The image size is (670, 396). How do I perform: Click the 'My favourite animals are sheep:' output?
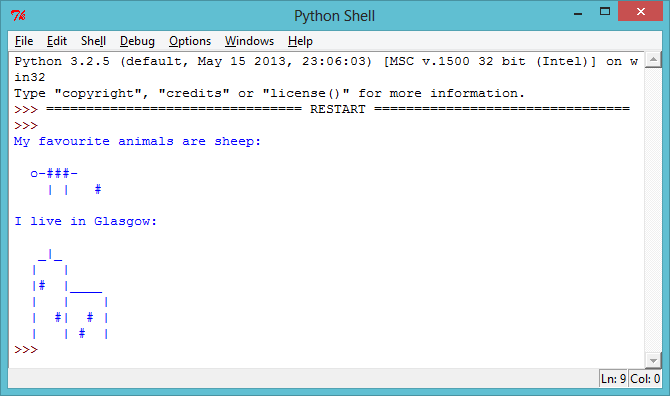(x=137, y=141)
